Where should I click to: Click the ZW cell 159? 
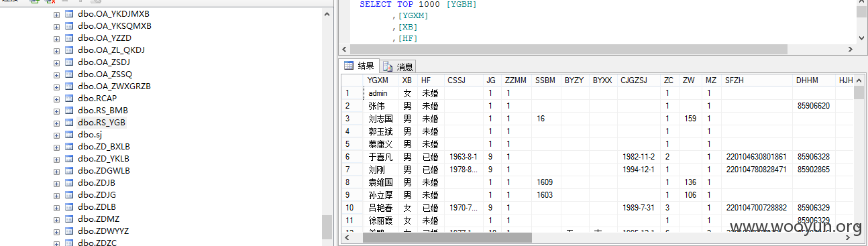click(690, 119)
